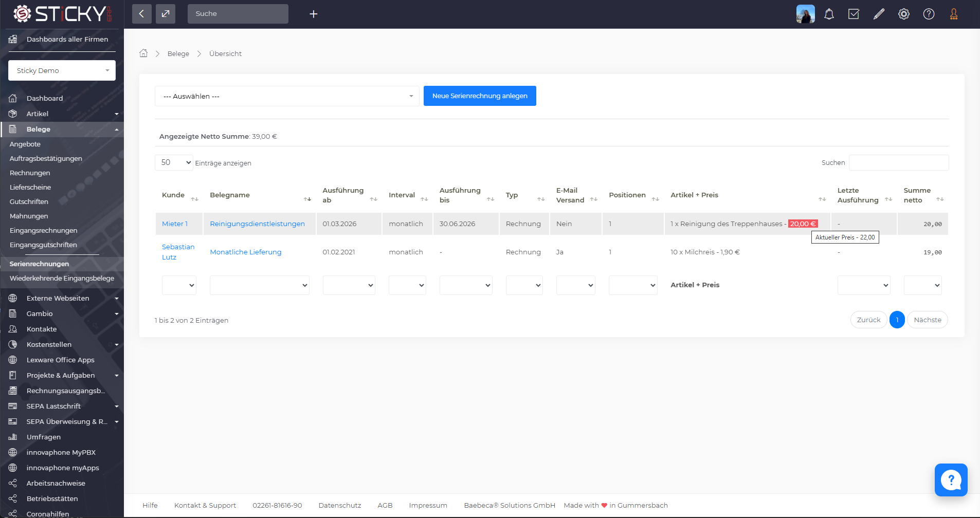Open the Reinigungsdienstleistungen document link
This screenshot has height=518, width=980.
(257, 224)
